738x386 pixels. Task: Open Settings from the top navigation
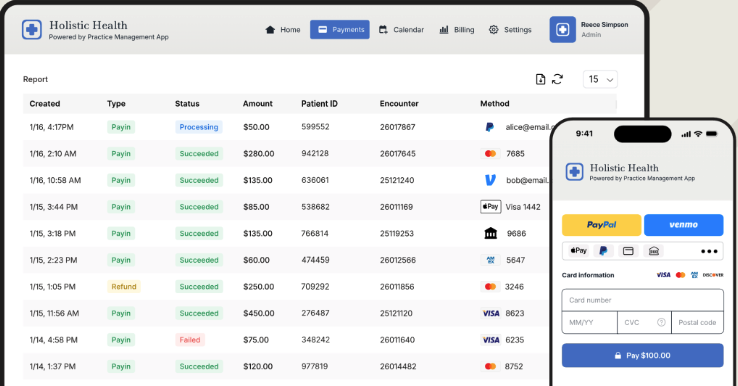(510, 30)
